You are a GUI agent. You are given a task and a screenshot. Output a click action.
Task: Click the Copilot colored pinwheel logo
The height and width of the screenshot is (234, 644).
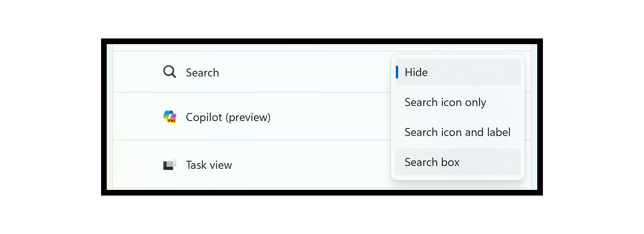coord(169,115)
